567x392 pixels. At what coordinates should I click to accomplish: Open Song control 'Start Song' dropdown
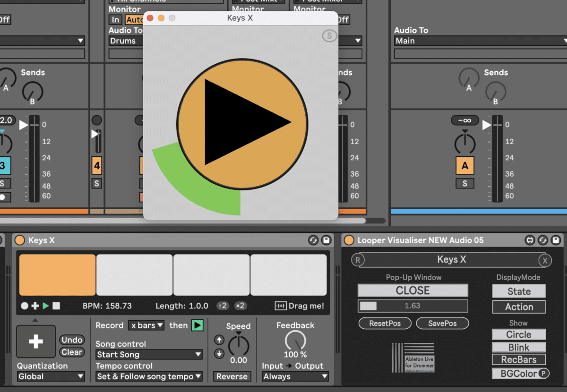[x=149, y=354]
